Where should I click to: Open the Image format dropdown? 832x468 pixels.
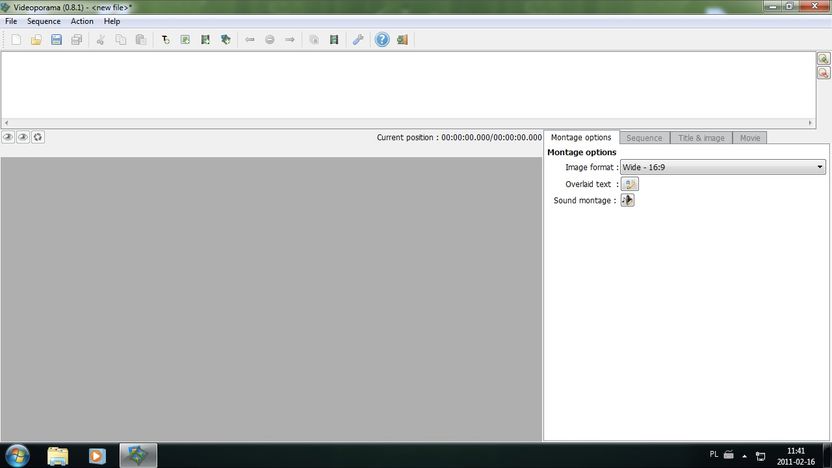click(723, 167)
